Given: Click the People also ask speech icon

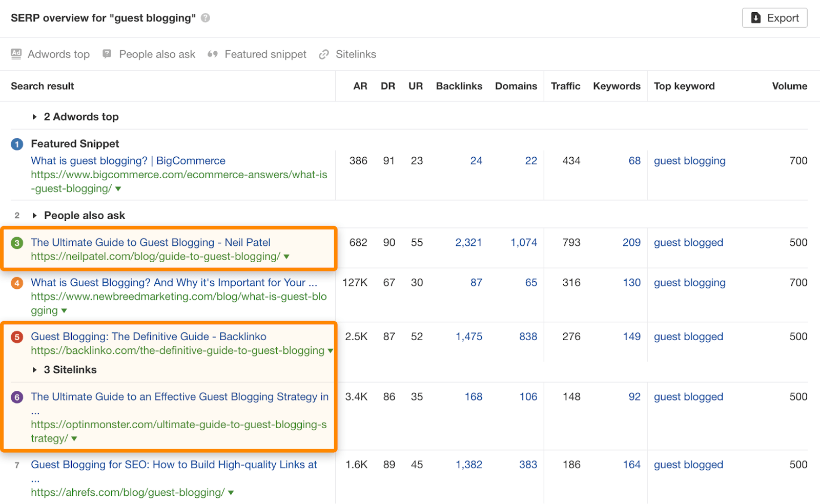Looking at the screenshot, I should [107, 54].
